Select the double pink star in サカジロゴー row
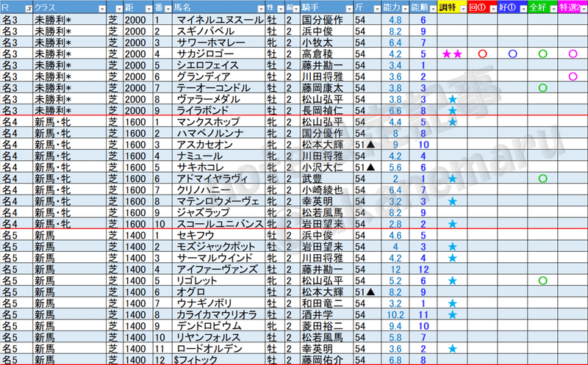This screenshot has width=588, height=365. 452,54
